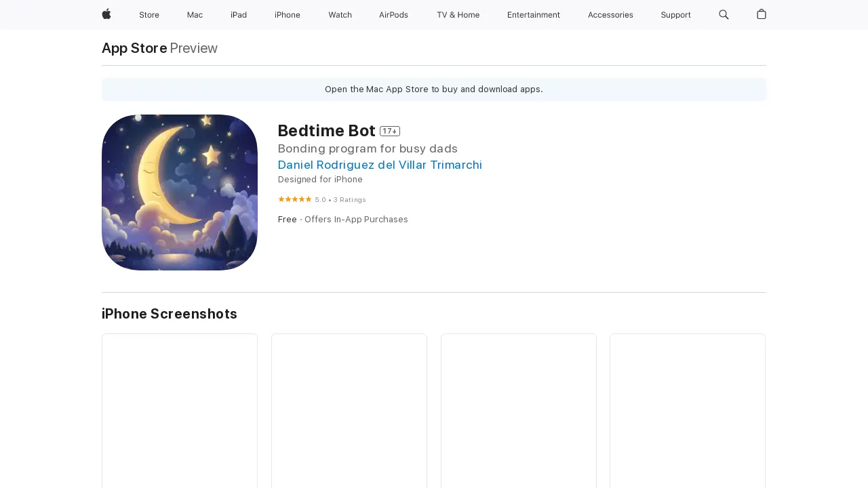Screen dimensions: 868x488
Task: Select the AirPods navigation icon item
Action: click(x=393, y=15)
